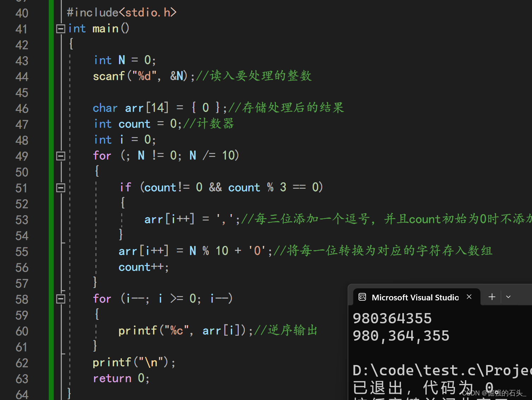Collapse the first for loop on line 49
This screenshot has width=532, height=400.
[61, 156]
